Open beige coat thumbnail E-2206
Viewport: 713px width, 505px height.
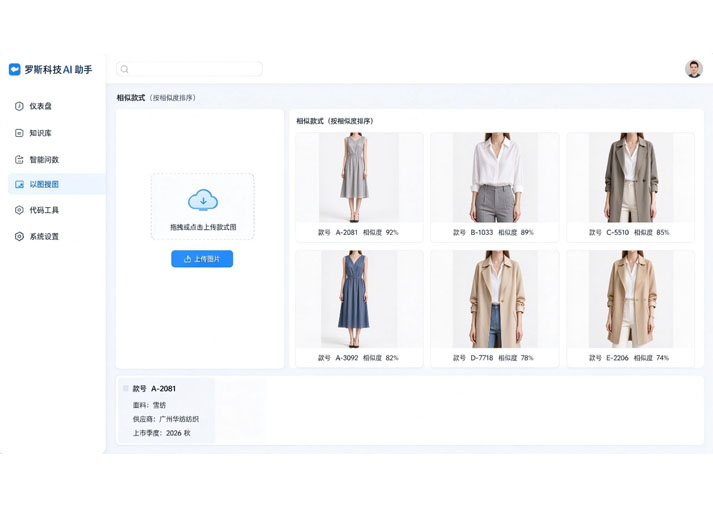pyautogui.click(x=631, y=299)
